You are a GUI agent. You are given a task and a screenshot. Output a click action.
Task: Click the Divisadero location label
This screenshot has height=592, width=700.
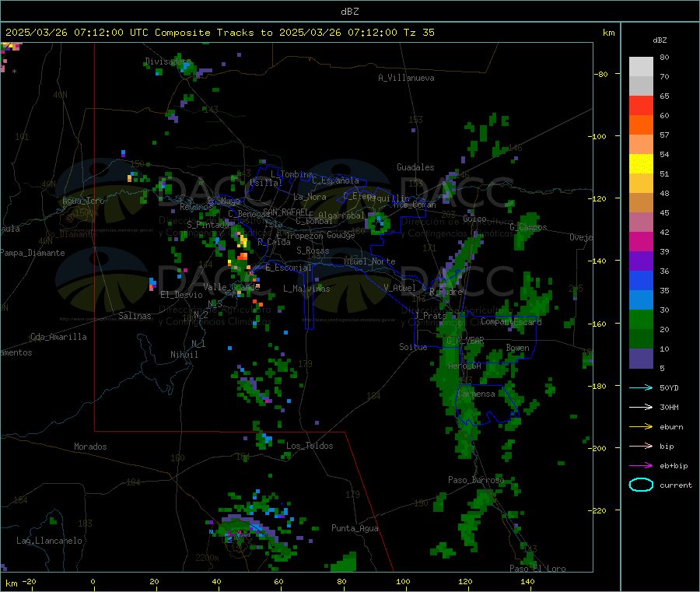(x=168, y=61)
